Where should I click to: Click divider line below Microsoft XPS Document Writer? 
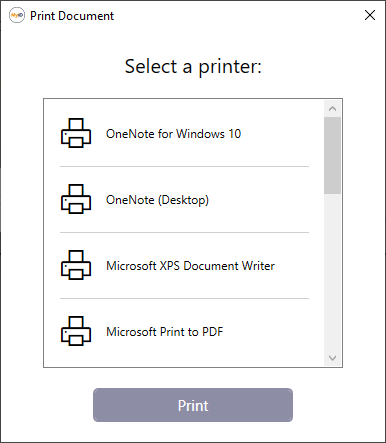pos(184,298)
